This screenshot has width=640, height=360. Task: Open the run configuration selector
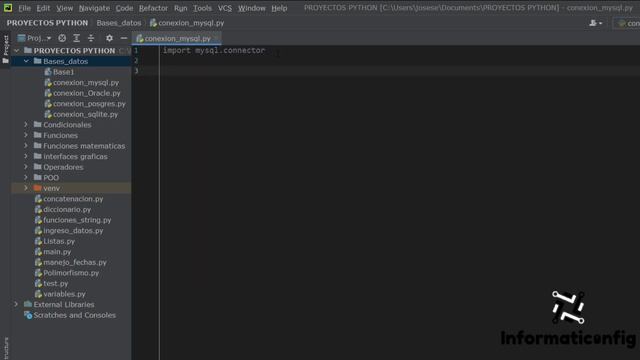tap(628, 23)
